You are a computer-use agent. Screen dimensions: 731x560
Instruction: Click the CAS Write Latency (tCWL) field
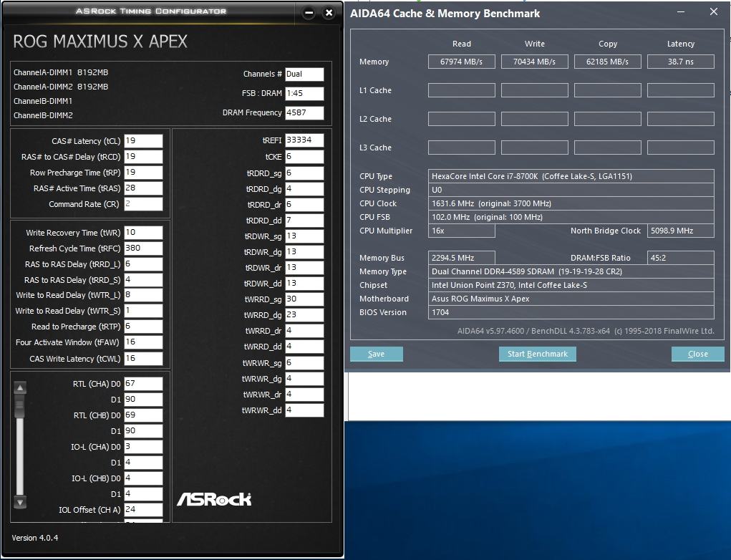[144, 359]
